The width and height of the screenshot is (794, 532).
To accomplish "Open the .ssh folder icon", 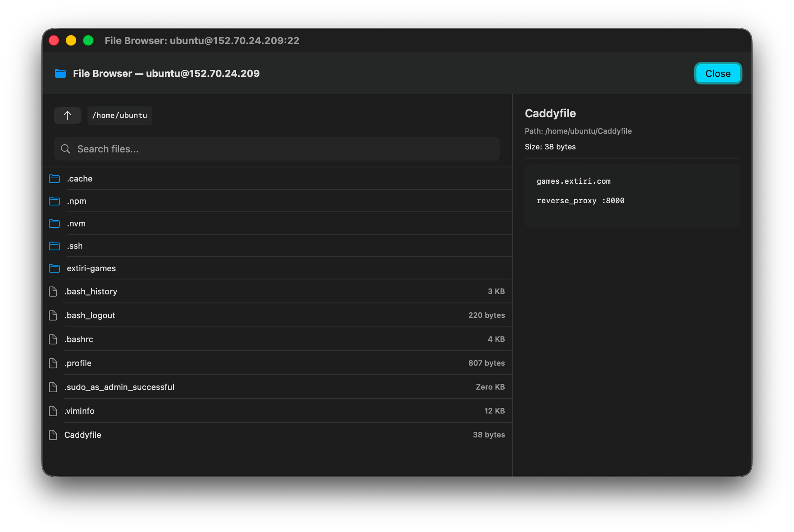I will 54,246.
